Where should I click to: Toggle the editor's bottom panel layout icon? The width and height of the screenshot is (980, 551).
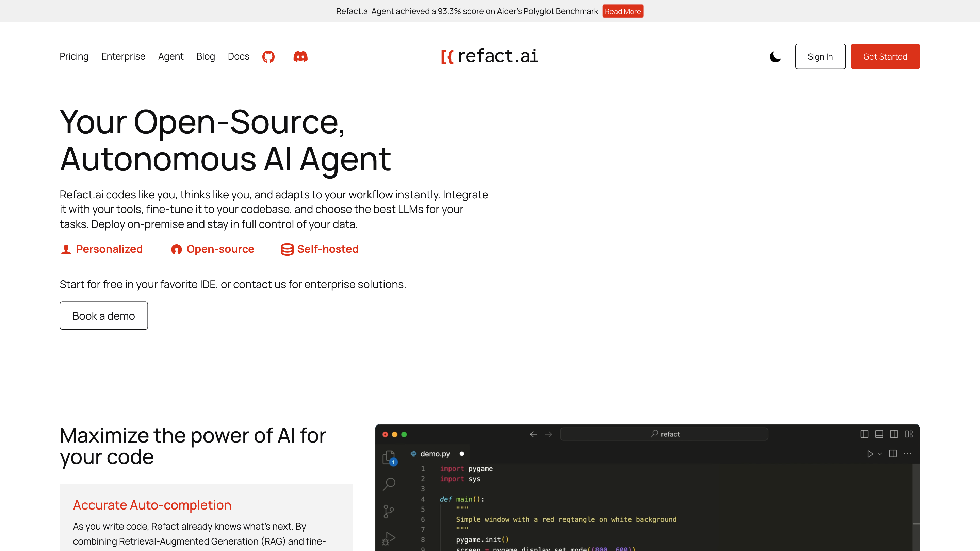coord(879,434)
